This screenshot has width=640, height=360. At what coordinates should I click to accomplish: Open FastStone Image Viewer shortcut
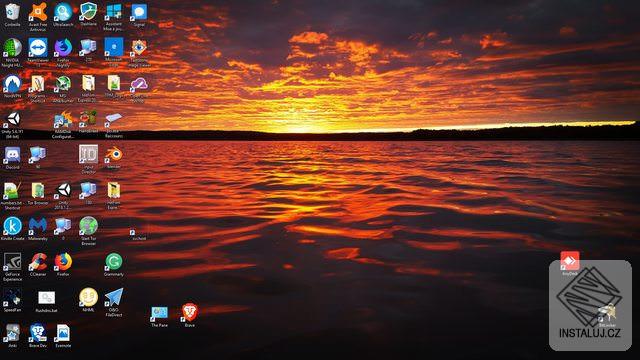click(x=139, y=47)
